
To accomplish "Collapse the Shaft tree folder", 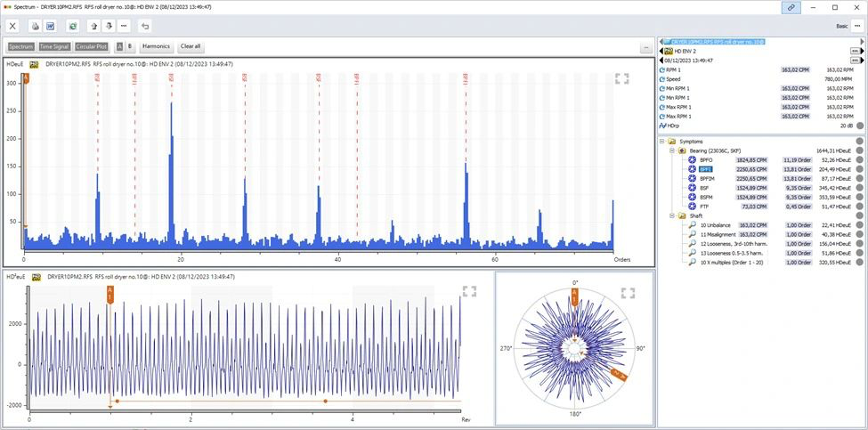I will [671, 215].
